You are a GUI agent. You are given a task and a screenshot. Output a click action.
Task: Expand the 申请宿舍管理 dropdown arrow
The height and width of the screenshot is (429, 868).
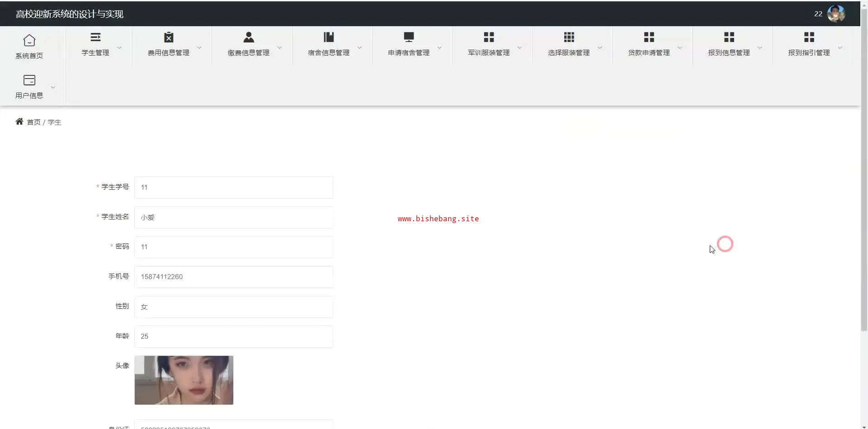(439, 47)
